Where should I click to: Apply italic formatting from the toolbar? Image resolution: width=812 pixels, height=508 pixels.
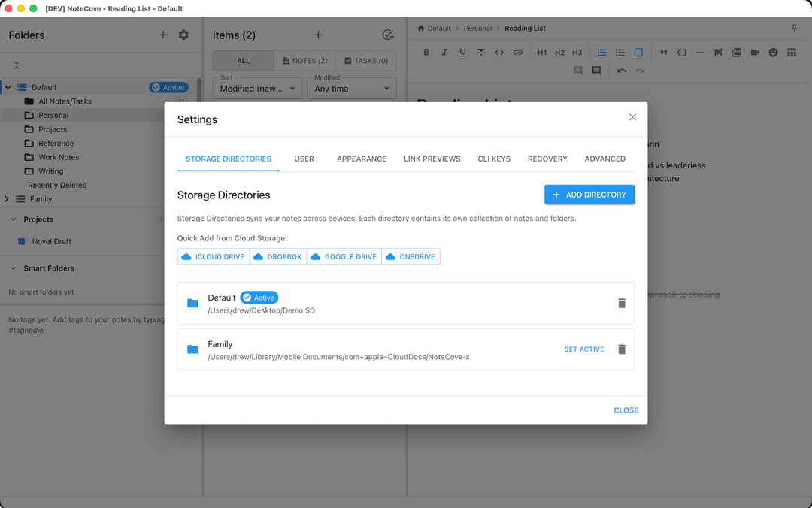[444, 53]
